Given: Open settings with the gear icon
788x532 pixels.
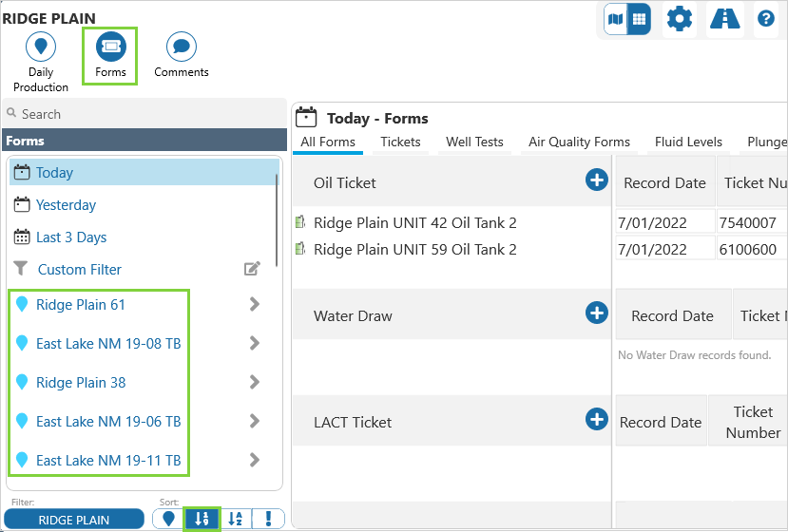Looking at the screenshot, I should coord(679,19).
